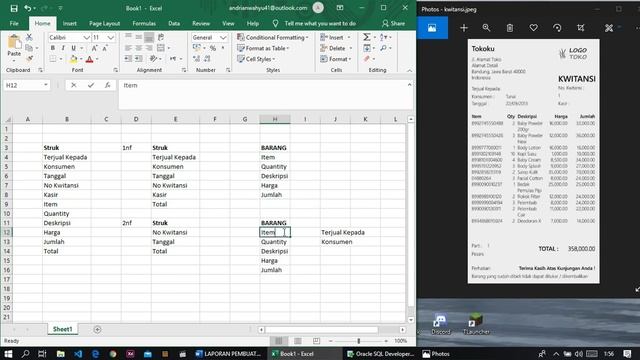Open the Photos taskbar item
The image size is (640, 360).
[x=436, y=354]
